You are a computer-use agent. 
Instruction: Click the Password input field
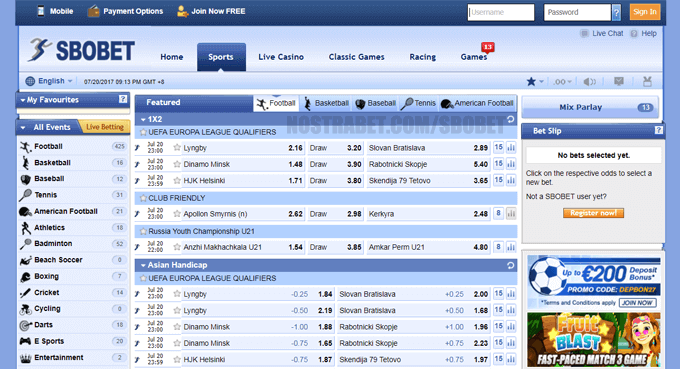[577, 12]
